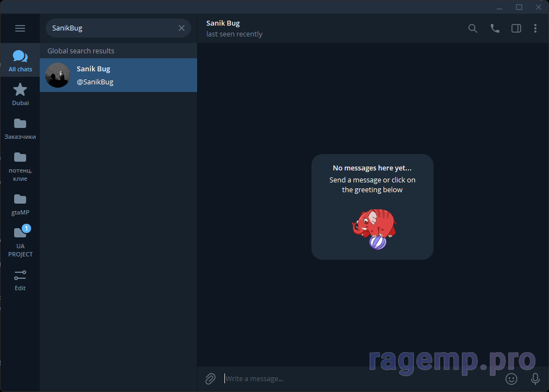Select the gtaMP chat folder
549x392 pixels.
[x=20, y=204]
